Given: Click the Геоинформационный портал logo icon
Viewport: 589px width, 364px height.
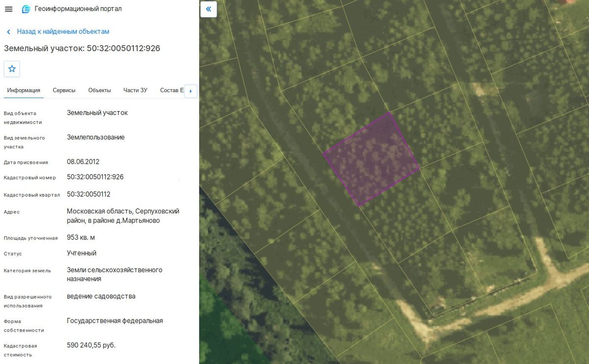Looking at the screenshot, I should coord(26,9).
